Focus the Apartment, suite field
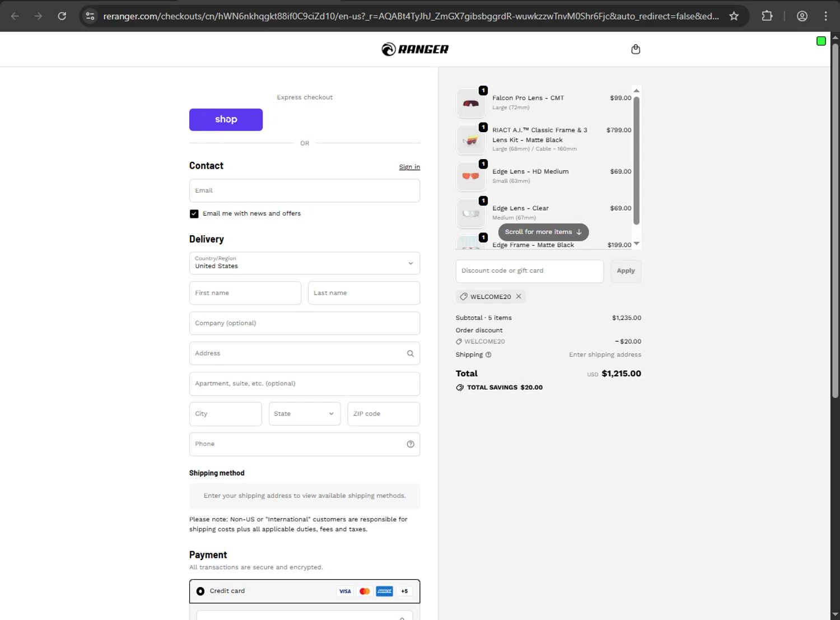Image resolution: width=840 pixels, height=620 pixels. click(x=305, y=384)
